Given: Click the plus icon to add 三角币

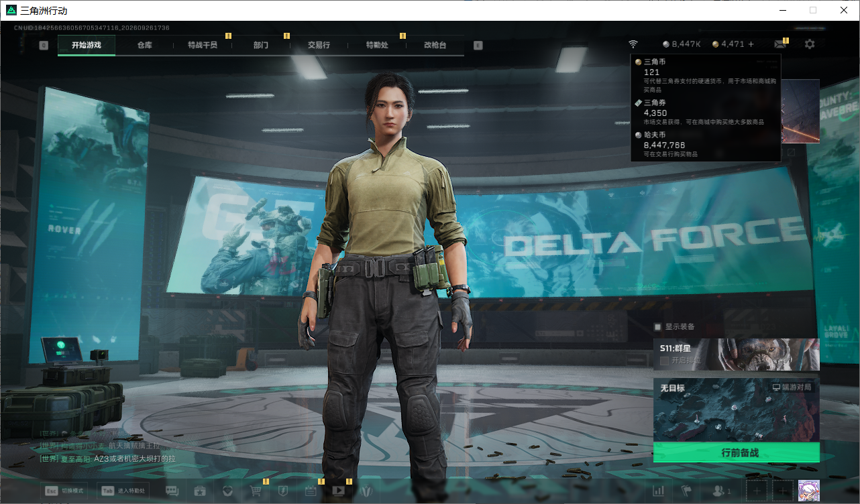Looking at the screenshot, I should tap(751, 44).
